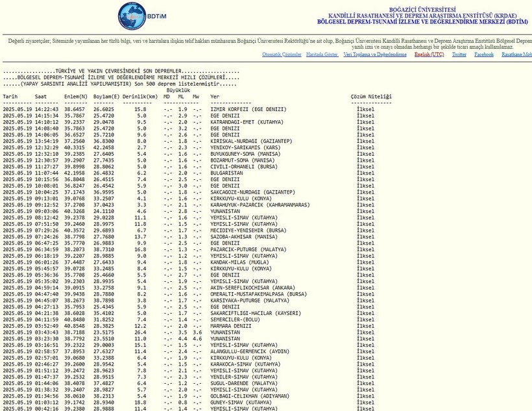
Task: Open the Haritada Göster link
Action: pyautogui.click(x=322, y=55)
